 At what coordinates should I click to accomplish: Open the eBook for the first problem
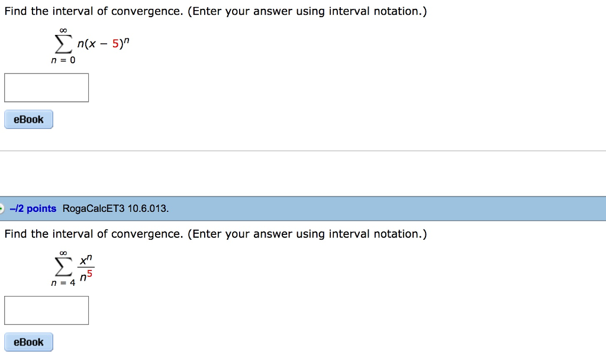(x=28, y=119)
